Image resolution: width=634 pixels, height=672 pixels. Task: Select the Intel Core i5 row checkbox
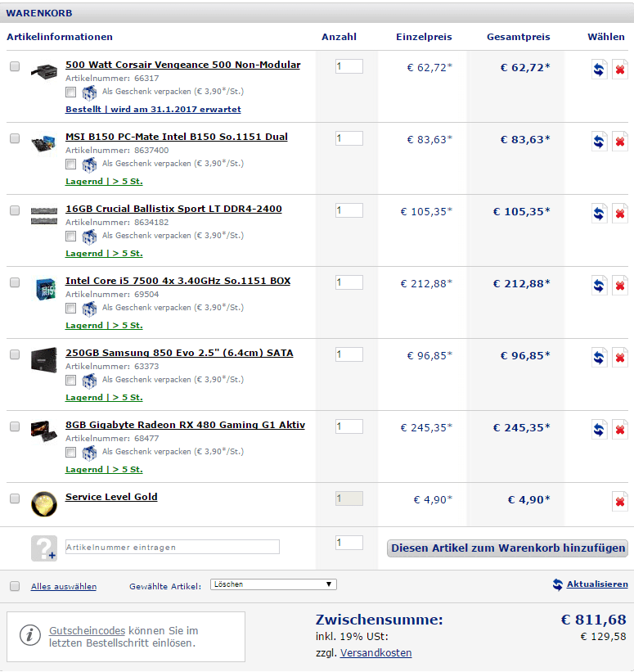(15, 282)
